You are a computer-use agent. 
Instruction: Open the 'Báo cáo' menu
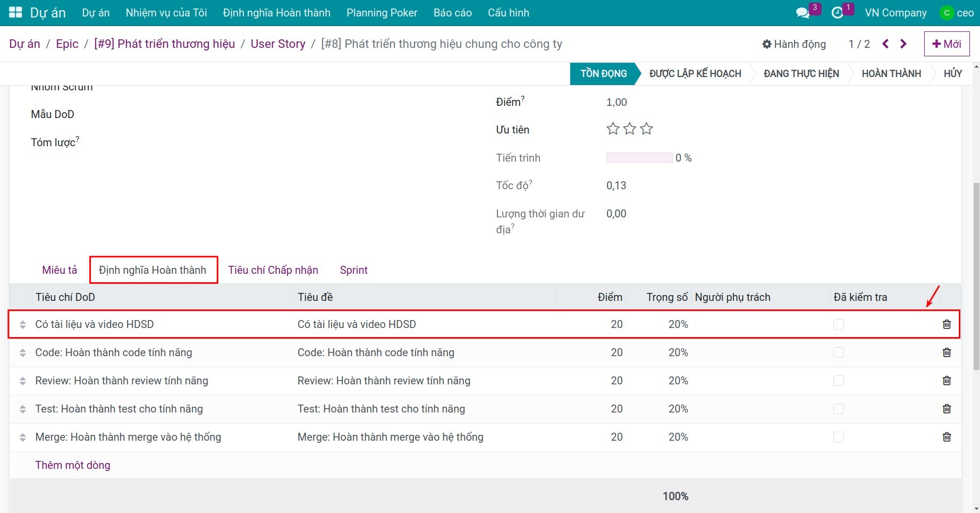452,13
